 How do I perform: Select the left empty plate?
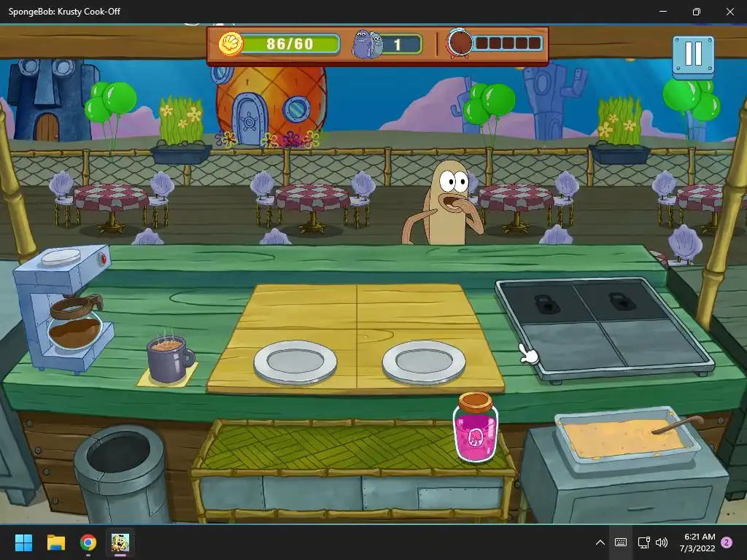[295, 362]
